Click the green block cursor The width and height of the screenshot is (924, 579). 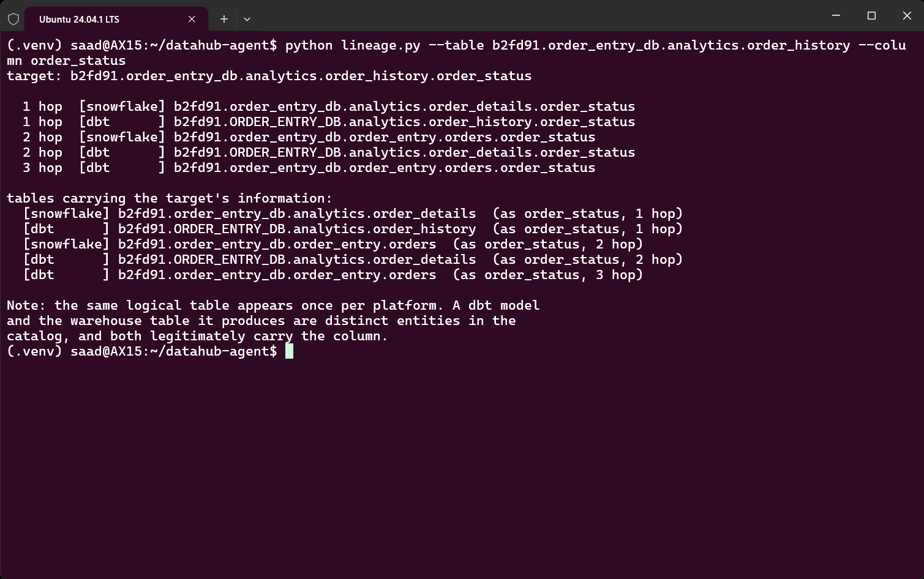click(289, 351)
